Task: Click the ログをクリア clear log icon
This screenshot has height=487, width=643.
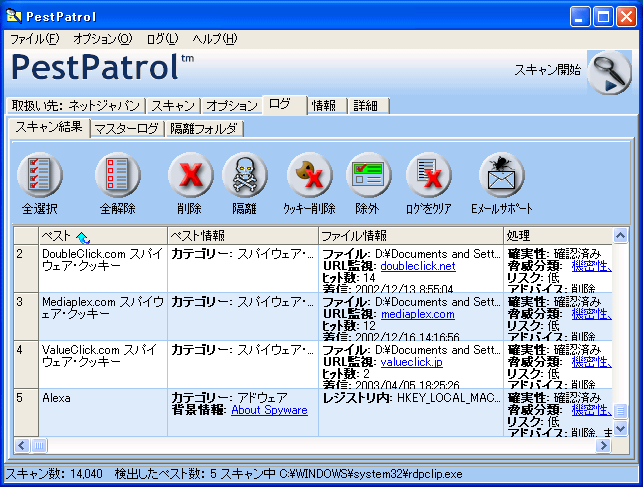Action: click(x=429, y=175)
